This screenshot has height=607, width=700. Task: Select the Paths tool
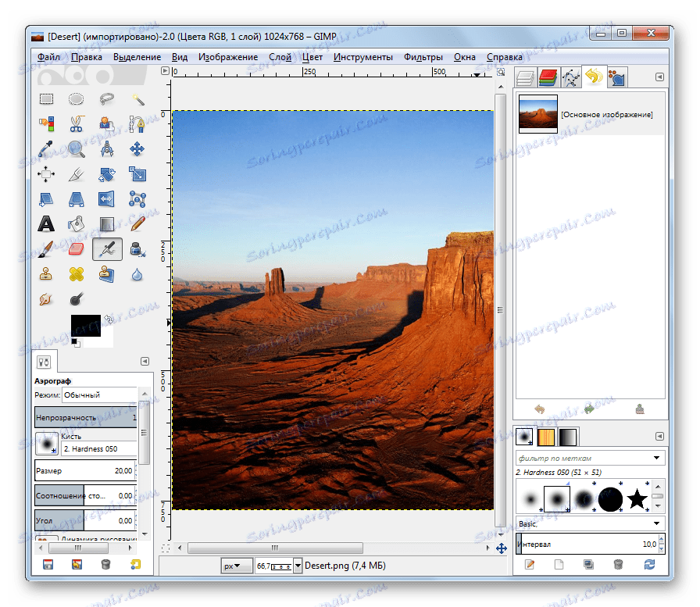tap(137, 123)
